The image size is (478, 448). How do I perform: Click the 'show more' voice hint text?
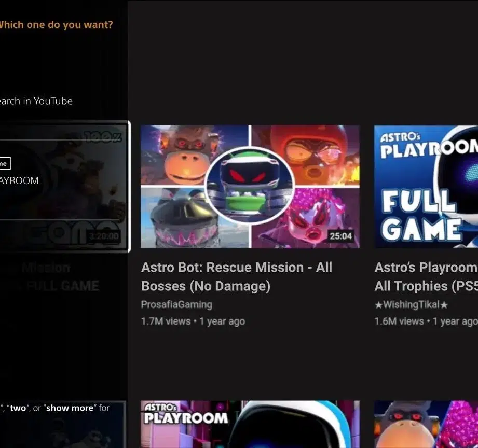[70, 408]
